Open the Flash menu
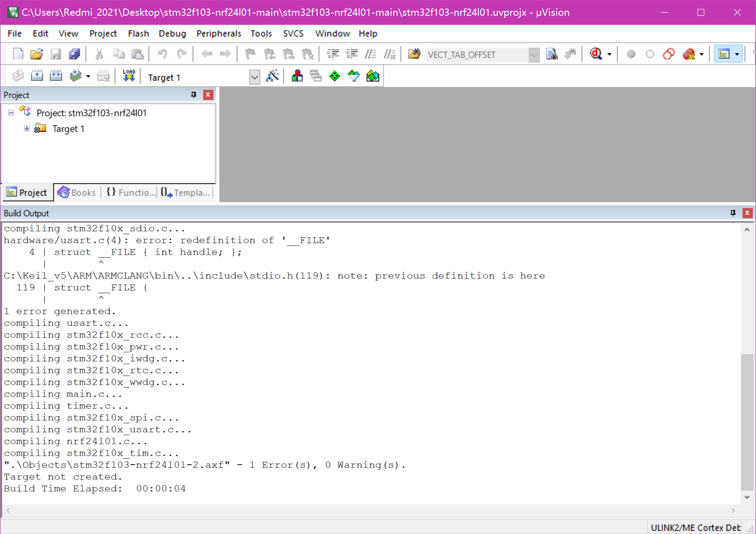 coord(138,34)
